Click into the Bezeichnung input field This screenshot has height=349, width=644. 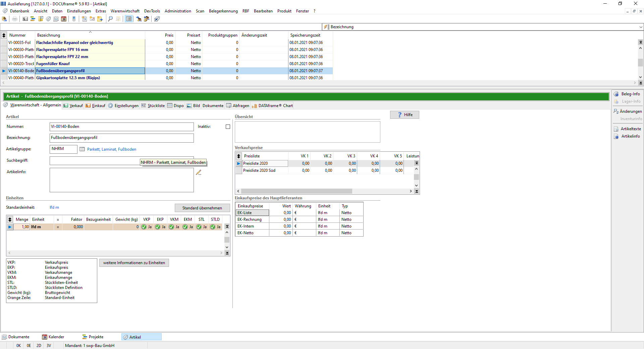click(x=121, y=138)
